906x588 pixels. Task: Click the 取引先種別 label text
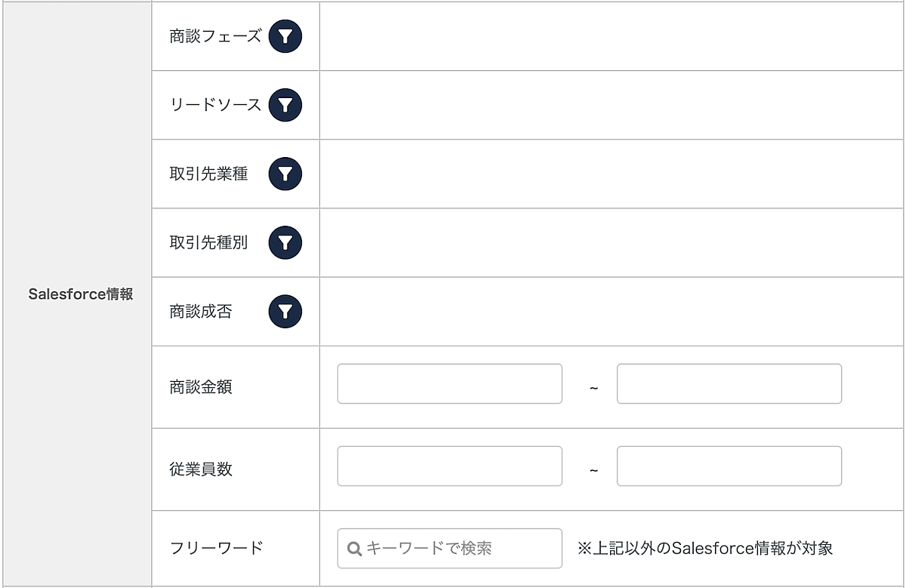tap(208, 243)
